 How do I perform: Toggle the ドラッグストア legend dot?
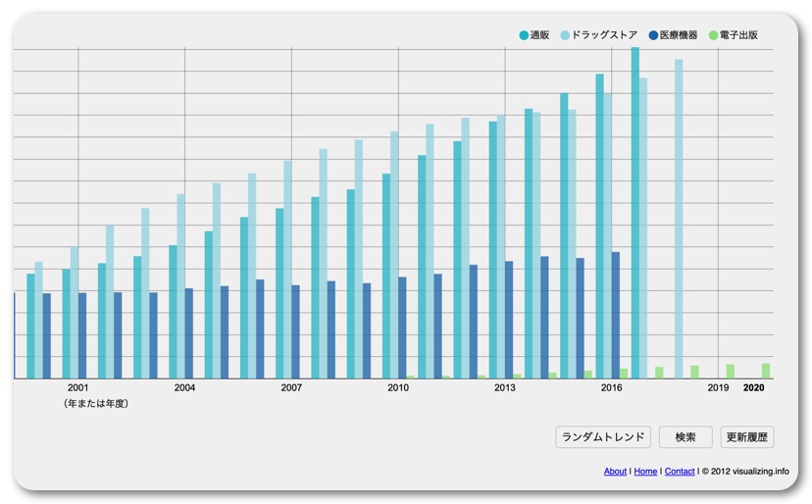[565, 35]
